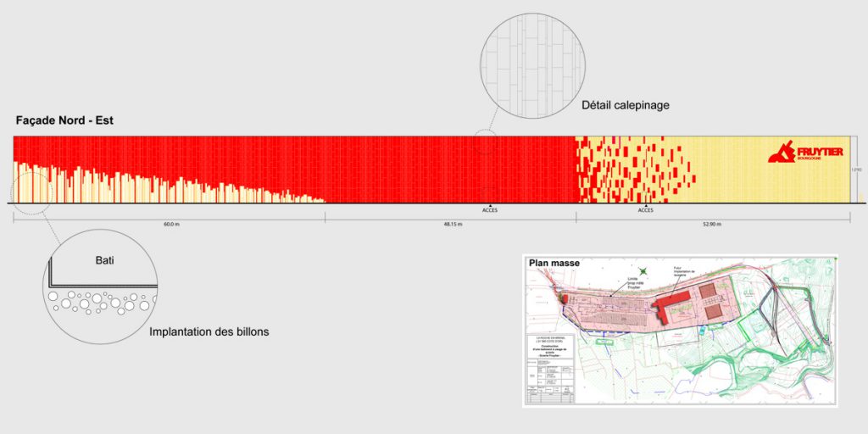Click the dashed circle at facade's left end
868x434 pixels.
tap(33, 188)
